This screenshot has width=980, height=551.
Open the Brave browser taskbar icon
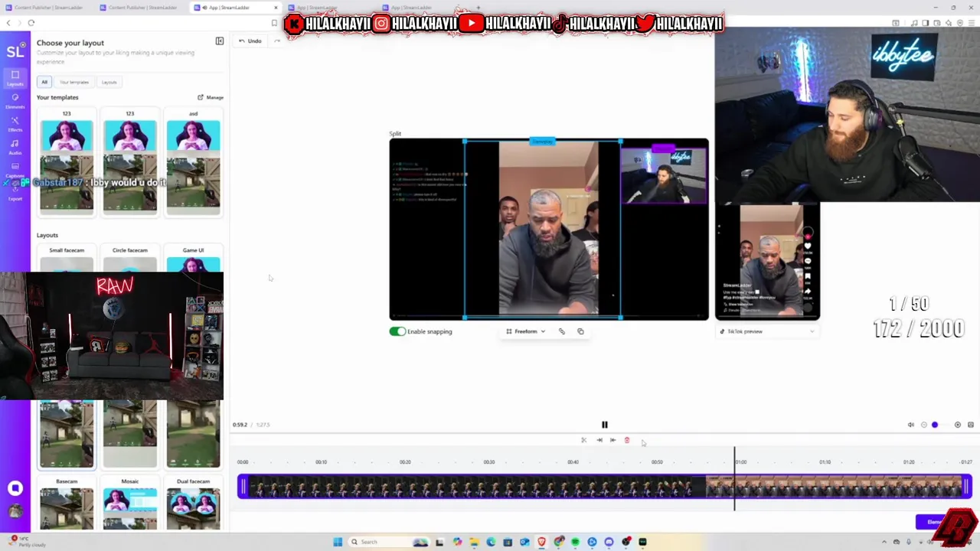click(x=541, y=542)
